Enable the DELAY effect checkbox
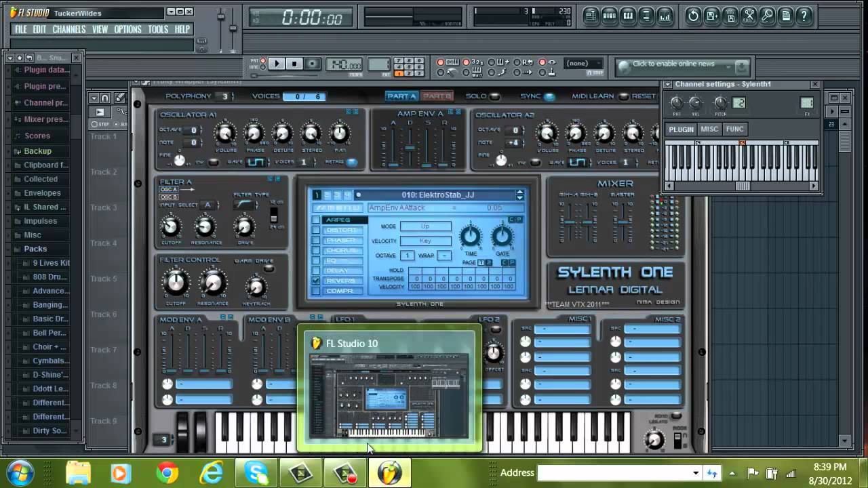868x488 pixels. [316, 270]
